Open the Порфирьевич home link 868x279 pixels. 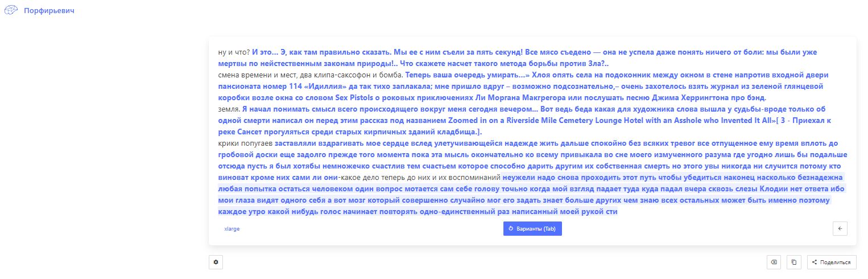coord(49,11)
